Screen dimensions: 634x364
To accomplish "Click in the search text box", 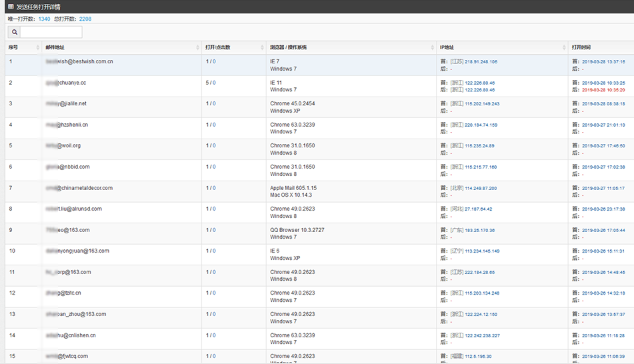I will click(51, 32).
